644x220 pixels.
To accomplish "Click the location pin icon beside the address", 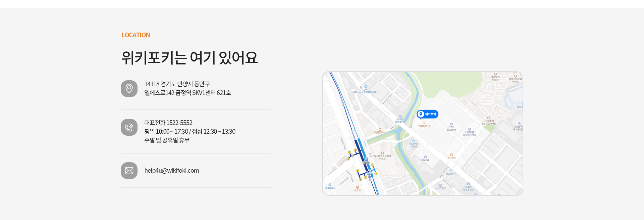I will (x=129, y=89).
